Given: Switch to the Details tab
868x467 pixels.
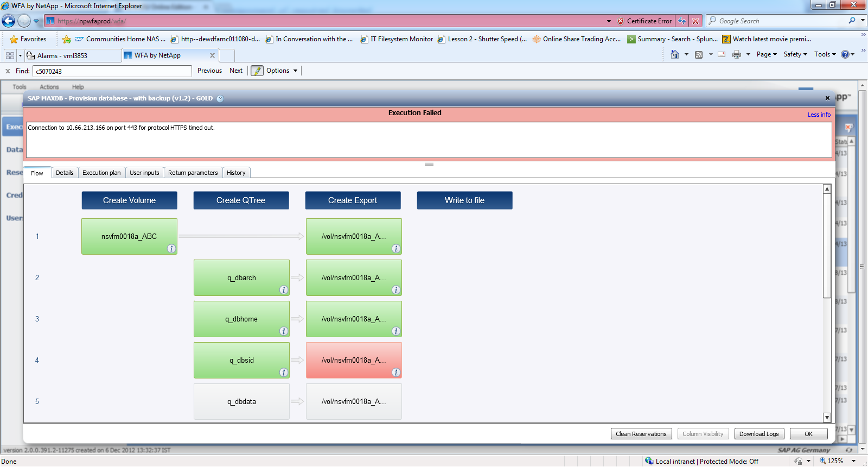Looking at the screenshot, I should (65, 173).
